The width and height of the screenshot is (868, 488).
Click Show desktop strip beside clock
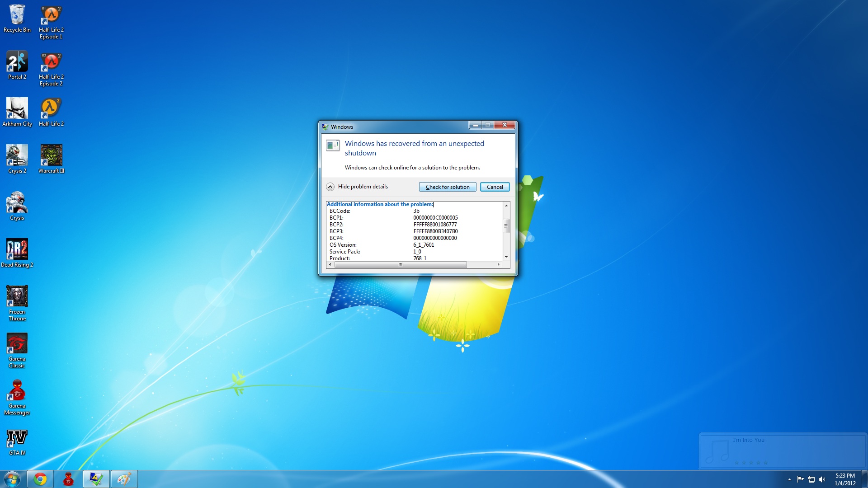(x=864, y=479)
